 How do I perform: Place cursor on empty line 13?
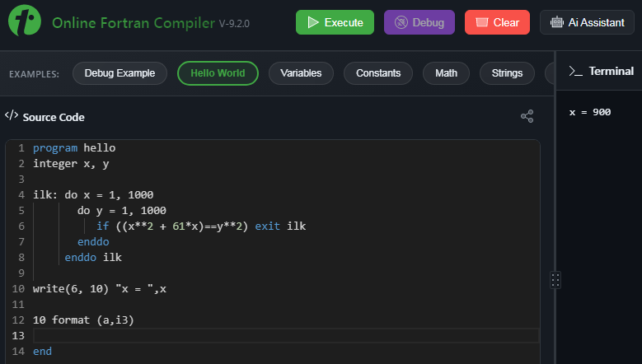286,336
